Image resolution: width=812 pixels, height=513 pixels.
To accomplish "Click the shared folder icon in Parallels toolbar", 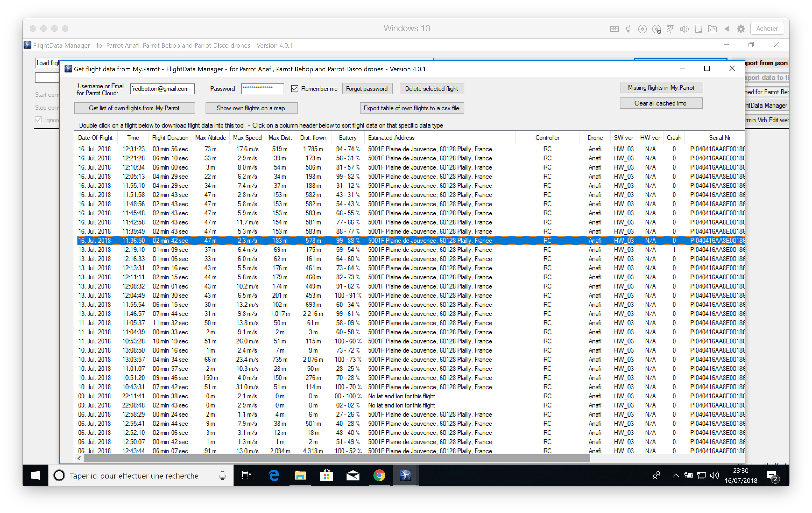I will 712,29.
